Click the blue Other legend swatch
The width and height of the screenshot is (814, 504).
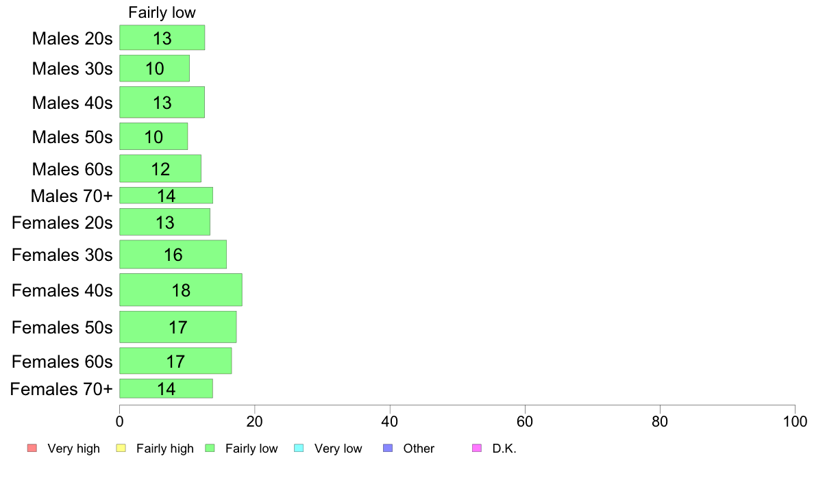(388, 448)
